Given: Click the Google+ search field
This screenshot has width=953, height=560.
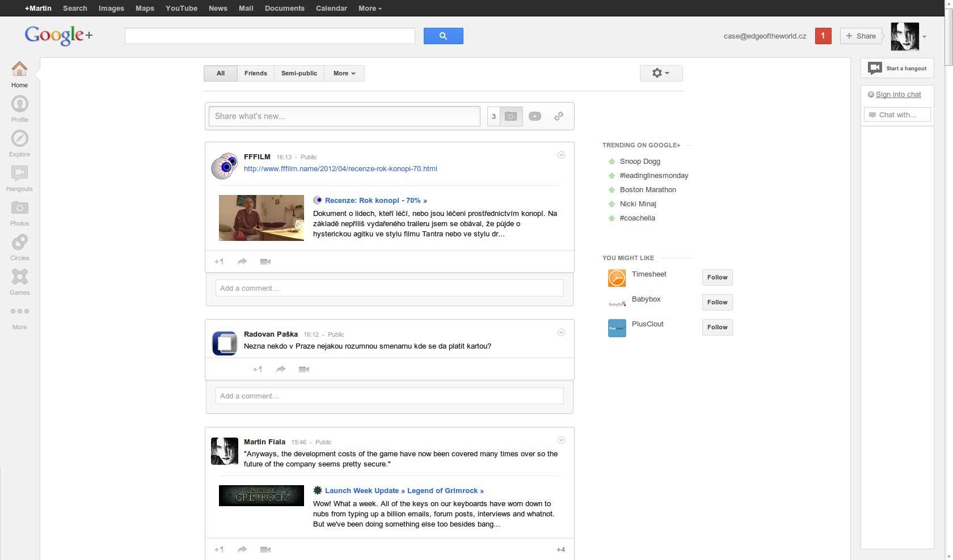Looking at the screenshot, I should pos(270,36).
